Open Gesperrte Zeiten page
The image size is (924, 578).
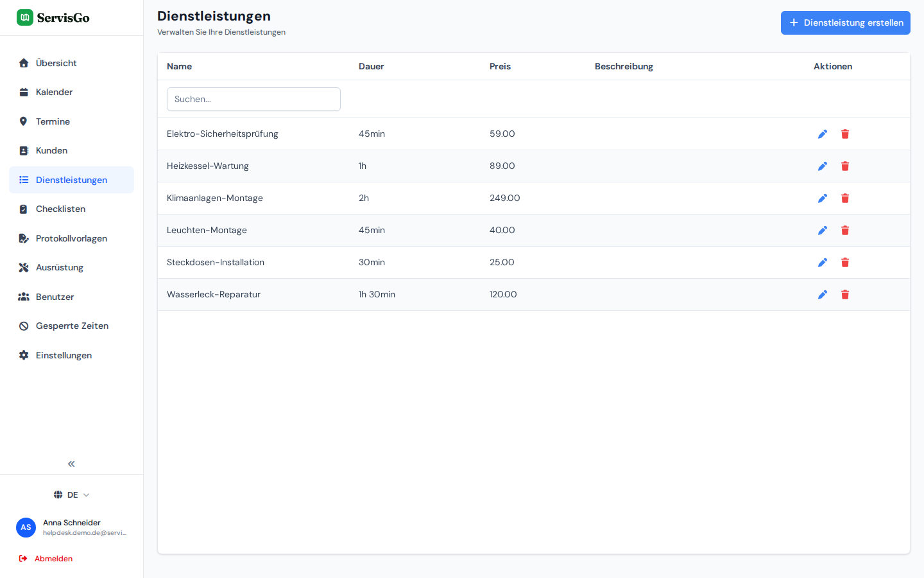click(71, 326)
